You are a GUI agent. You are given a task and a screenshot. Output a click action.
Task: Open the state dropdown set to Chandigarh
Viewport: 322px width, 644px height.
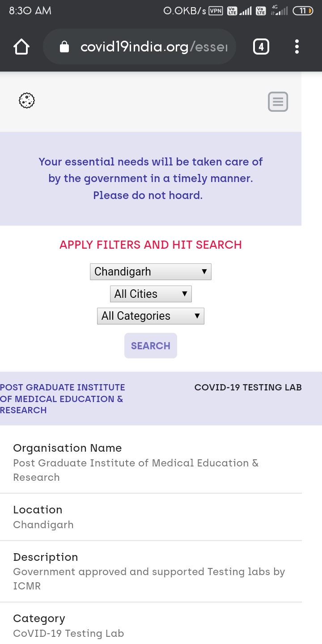pyautogui.click(x=150, y=271)
